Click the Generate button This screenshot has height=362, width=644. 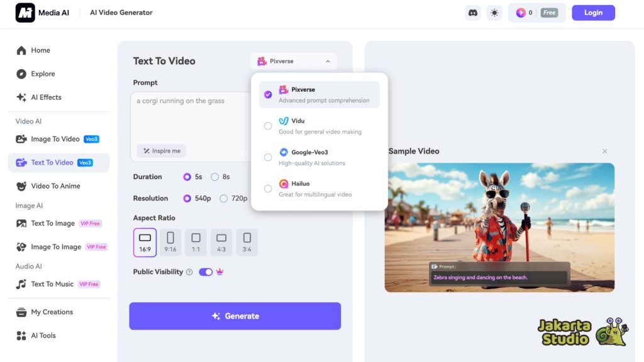[235, 316]
